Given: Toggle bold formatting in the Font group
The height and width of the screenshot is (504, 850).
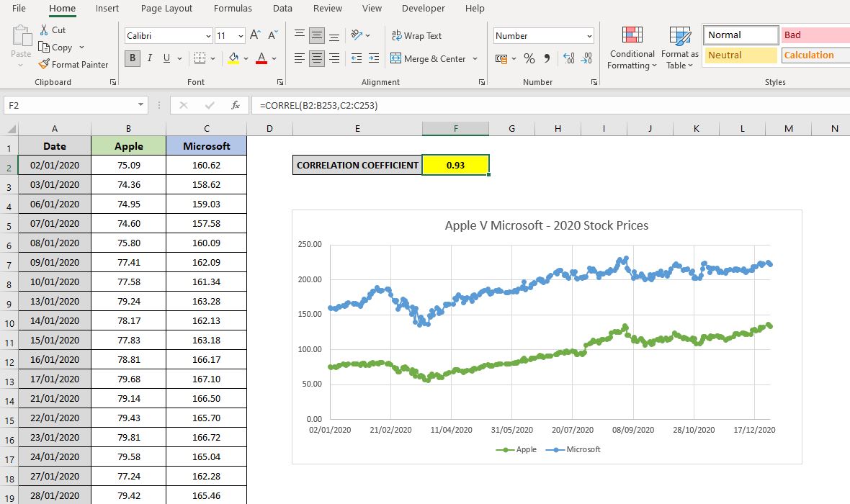Looking at the screenshot, I should point(132,58).
